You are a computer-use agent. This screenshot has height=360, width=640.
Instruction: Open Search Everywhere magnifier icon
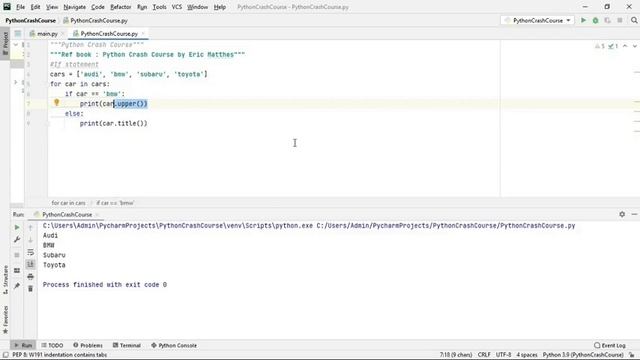point(634,20)
